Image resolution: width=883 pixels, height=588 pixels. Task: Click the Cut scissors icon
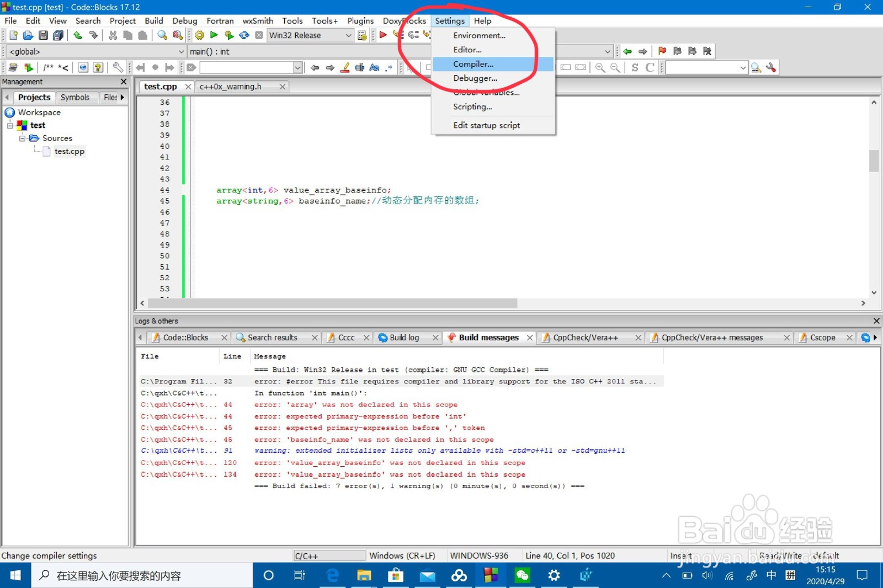point(113,35)
